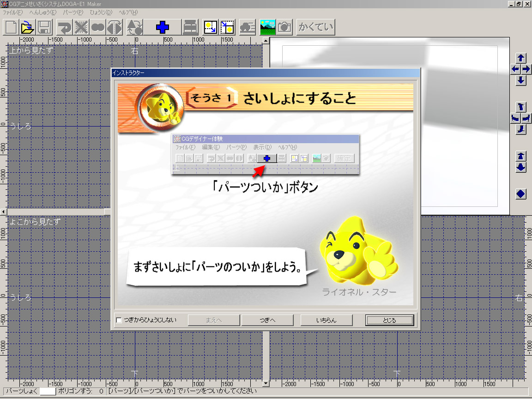The width and height of the screenshot is (532, 399).
Task: Pan the 3D view right with arrow button
Action: click(x=526, y=69)
